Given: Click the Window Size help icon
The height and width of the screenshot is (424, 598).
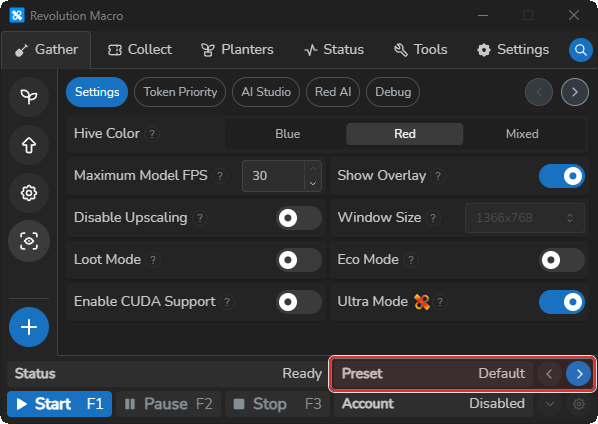Looking at the screenshot, I should (x=433, y=218).
